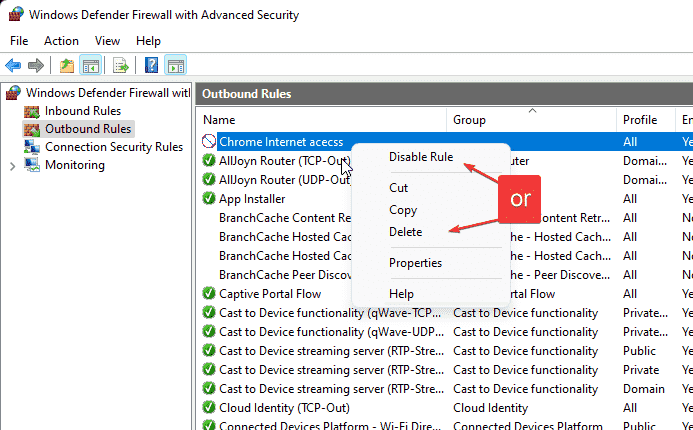Click the All profile cell of Chrome rule
The width and height of the screenshot is (693, 430).
pyautogui.click(x=630, y=142)
